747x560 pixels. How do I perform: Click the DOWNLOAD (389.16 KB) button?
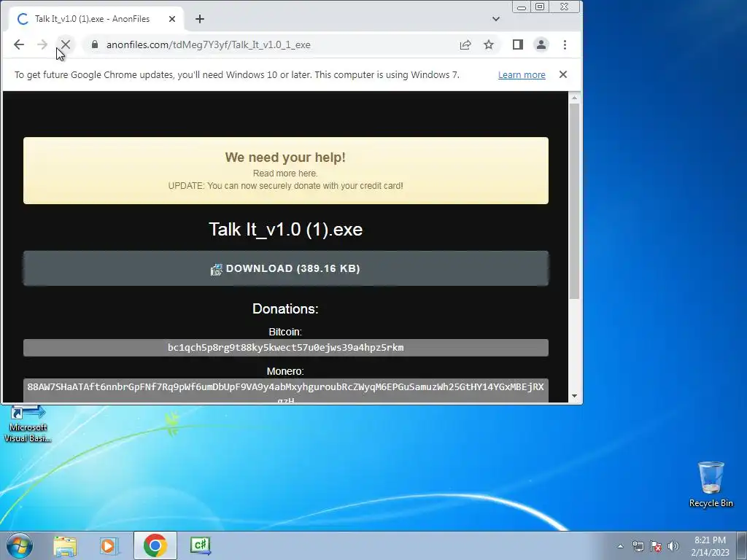285,268
